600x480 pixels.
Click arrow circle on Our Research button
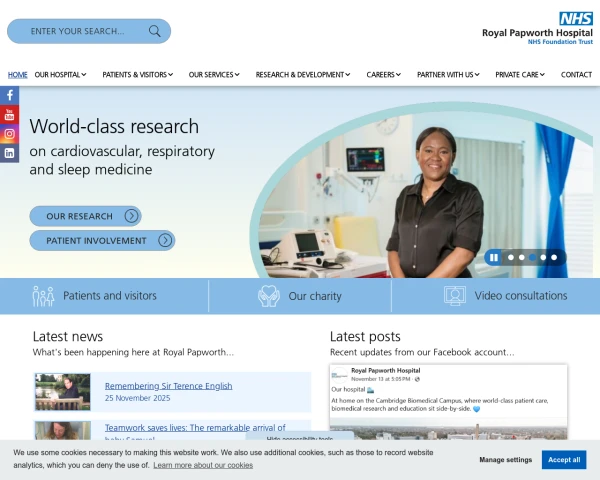[131, 216]
